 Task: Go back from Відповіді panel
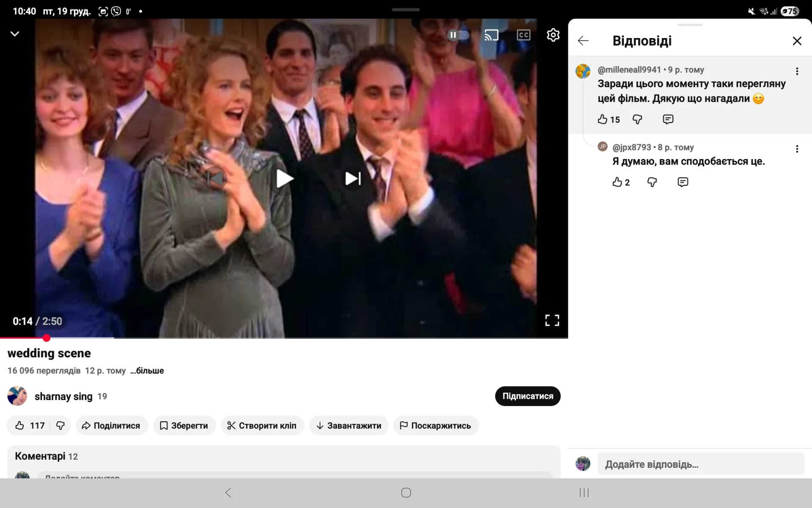click(583, 41)
